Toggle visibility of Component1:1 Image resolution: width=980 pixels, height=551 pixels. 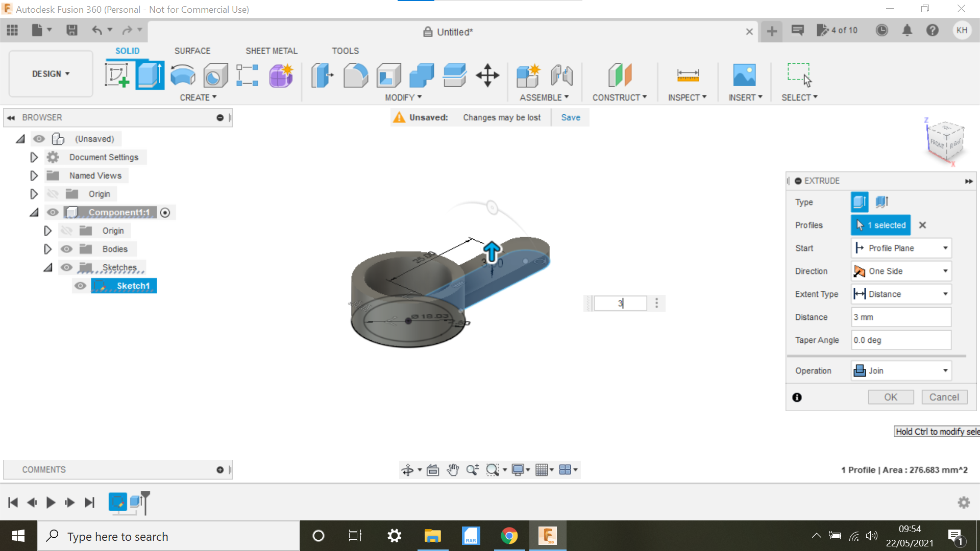point(53,212)
